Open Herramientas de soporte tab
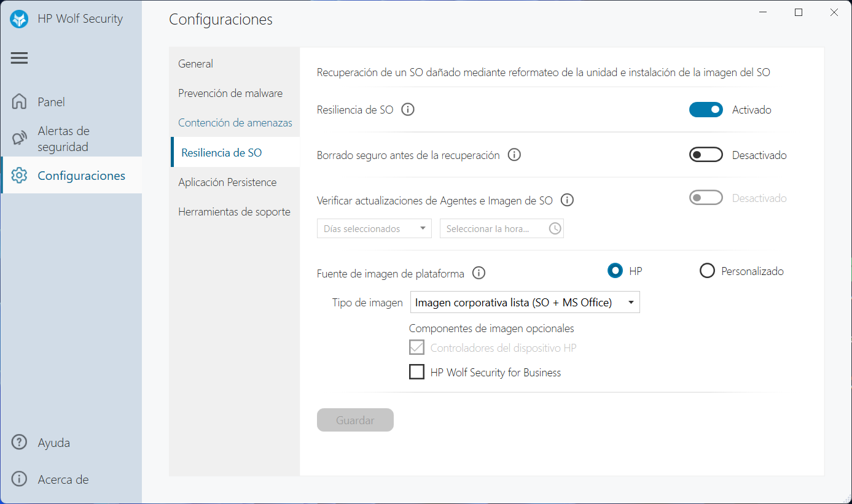This screenshot has width=852, height=504. click(235, 212)
